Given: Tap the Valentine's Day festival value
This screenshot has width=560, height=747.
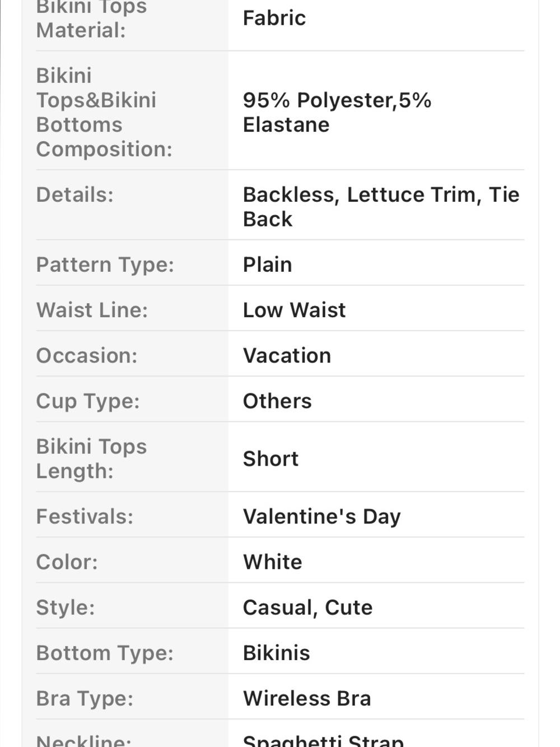Looking at the screenshot, I should point(322,517).
